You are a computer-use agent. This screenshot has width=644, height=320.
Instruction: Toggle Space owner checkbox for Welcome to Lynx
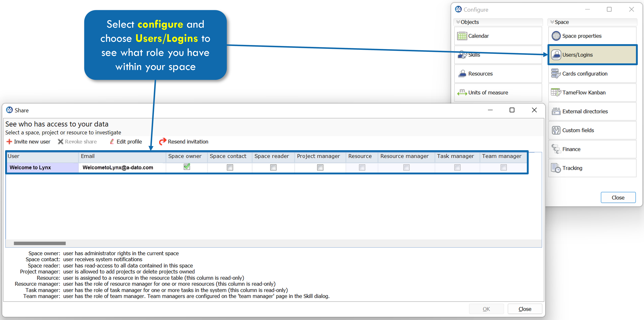click(x=187, y=167)
